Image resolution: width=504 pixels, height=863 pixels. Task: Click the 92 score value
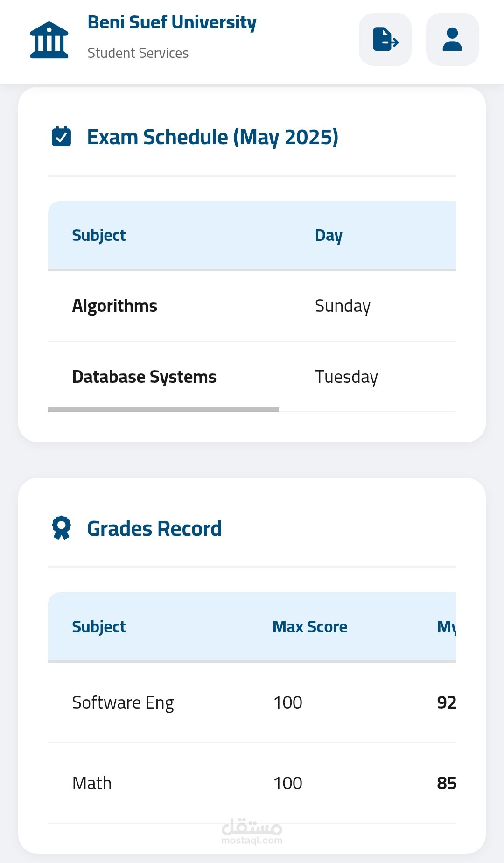[446, 702]
